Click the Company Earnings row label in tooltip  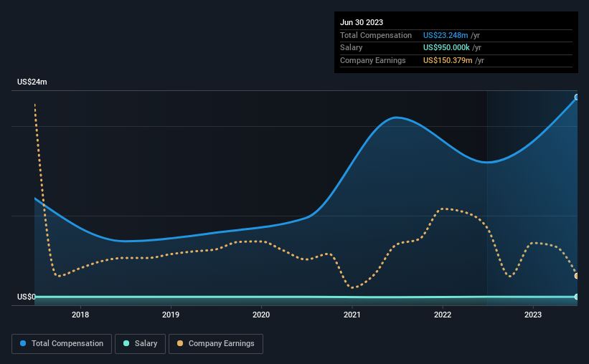372,60
